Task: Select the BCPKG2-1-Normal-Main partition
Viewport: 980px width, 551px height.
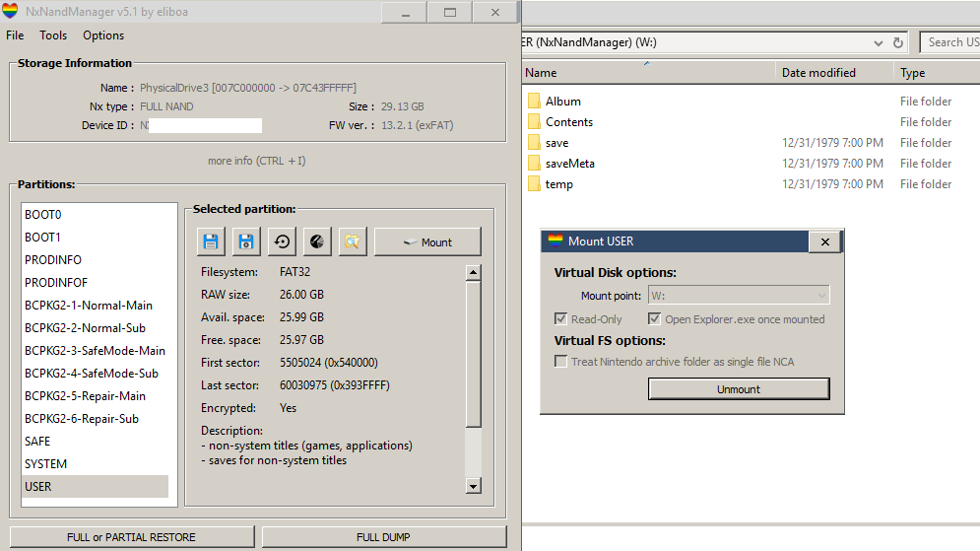Action: pos(95,306)
